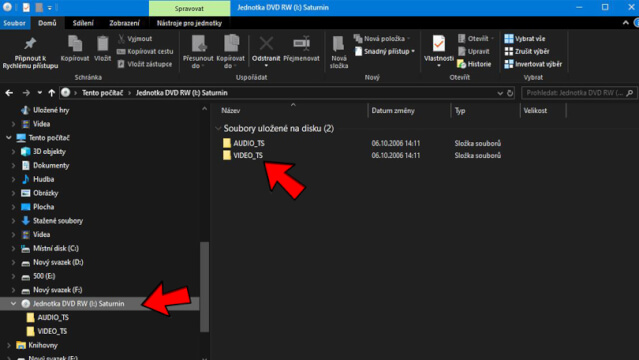Click the navigation pane scrollbar

click(205, 287)
